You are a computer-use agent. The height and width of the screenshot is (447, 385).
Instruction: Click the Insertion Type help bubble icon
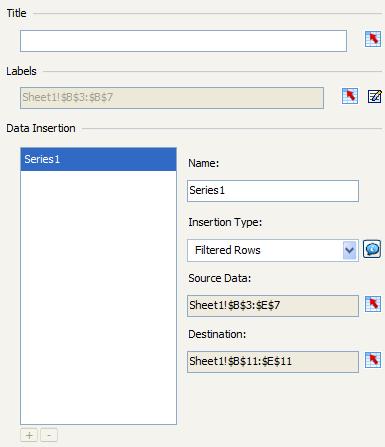tap(372, 249)
